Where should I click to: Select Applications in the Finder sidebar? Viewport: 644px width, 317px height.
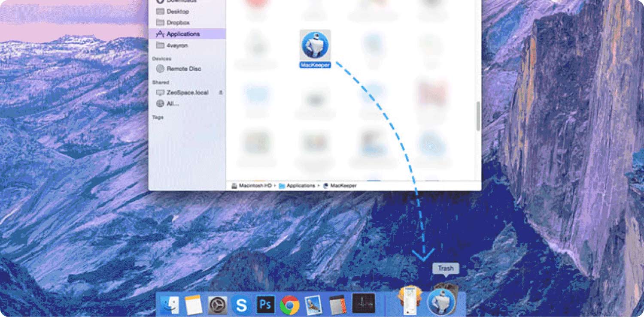pyautogui.click(x=187, y=34)
